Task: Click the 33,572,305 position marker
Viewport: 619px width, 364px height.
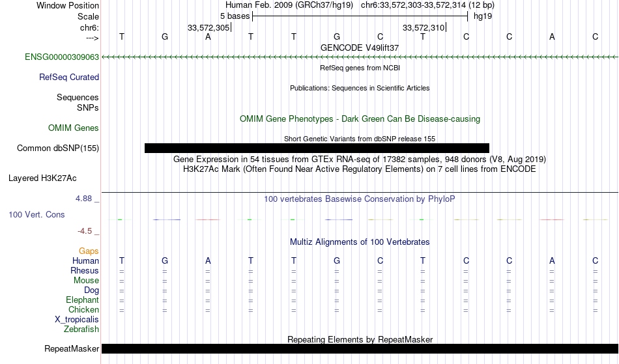Action: coord(209,27)
